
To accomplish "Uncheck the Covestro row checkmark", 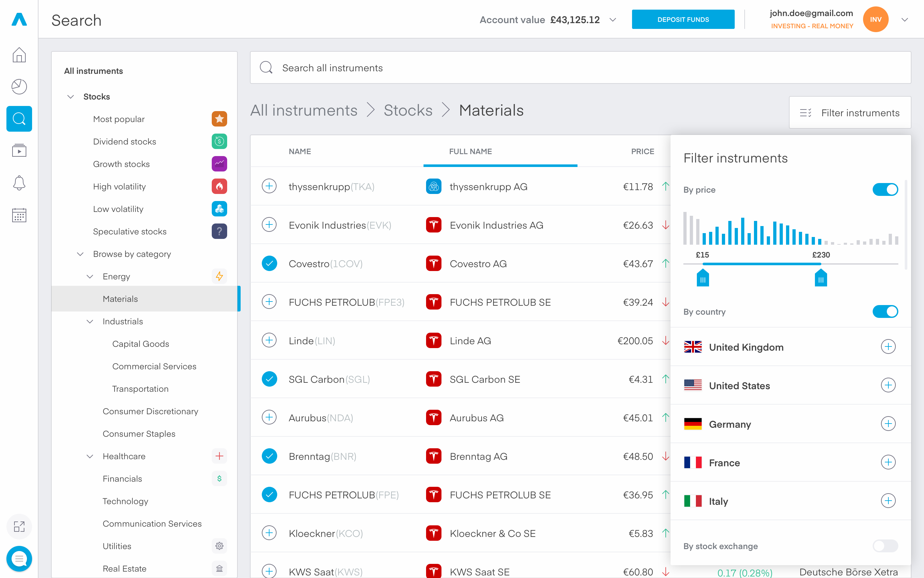I will pos(269,263).
